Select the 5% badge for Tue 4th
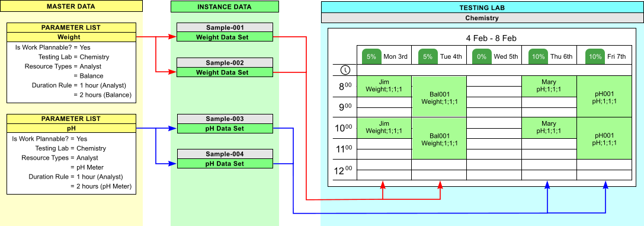644x226 pixels. click(428, 56)
